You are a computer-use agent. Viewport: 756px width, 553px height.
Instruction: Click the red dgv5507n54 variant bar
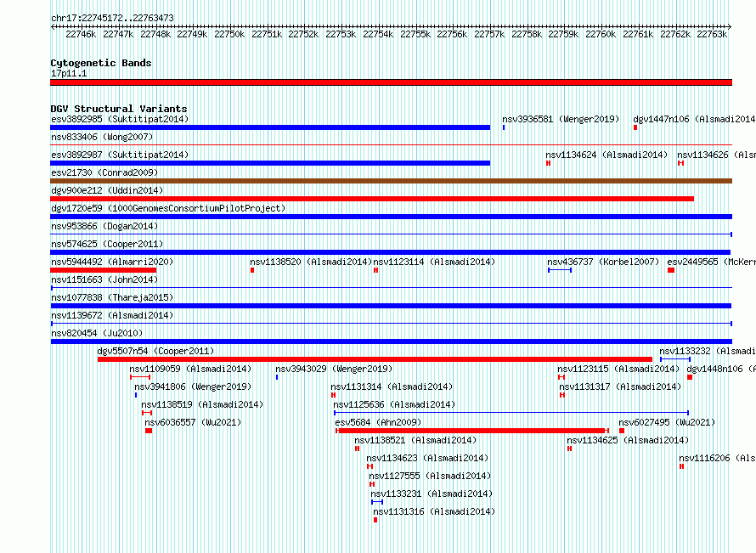coord(375,359)
